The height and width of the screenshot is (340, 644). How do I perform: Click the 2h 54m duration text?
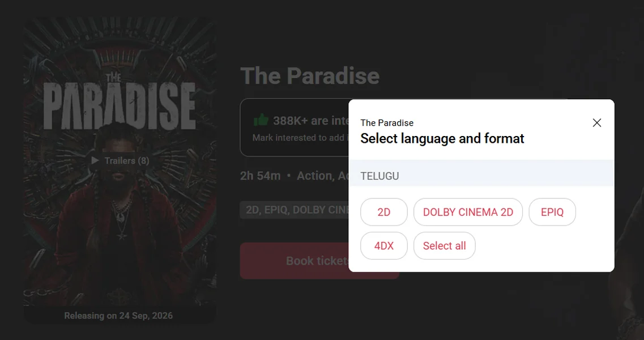click(260, 176)
